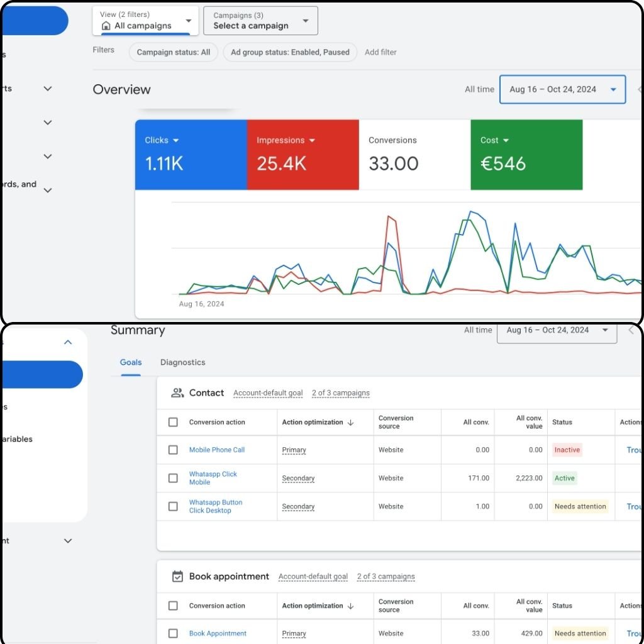Click the Book appointment calendar icon

click(x=177, y=577)
